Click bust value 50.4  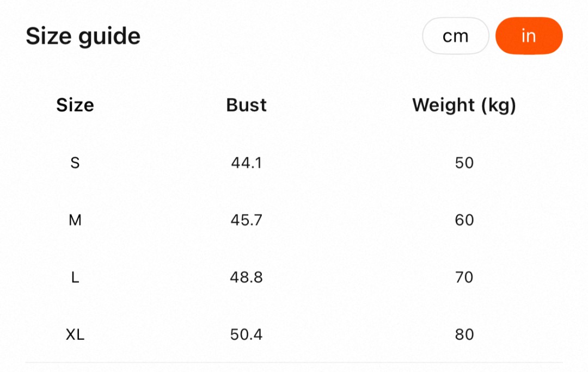pos(247,334)
